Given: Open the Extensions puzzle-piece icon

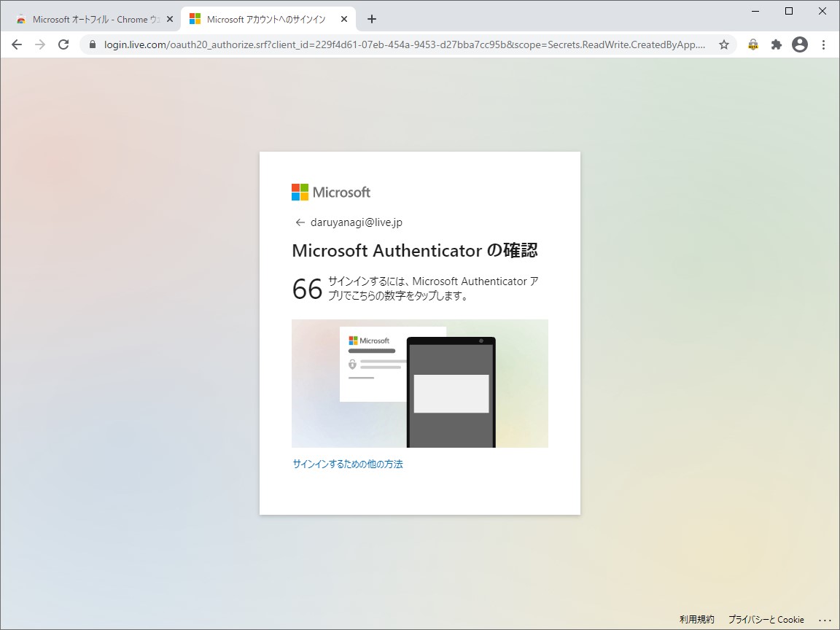Looking at the screenshot, I should (776, 44).
